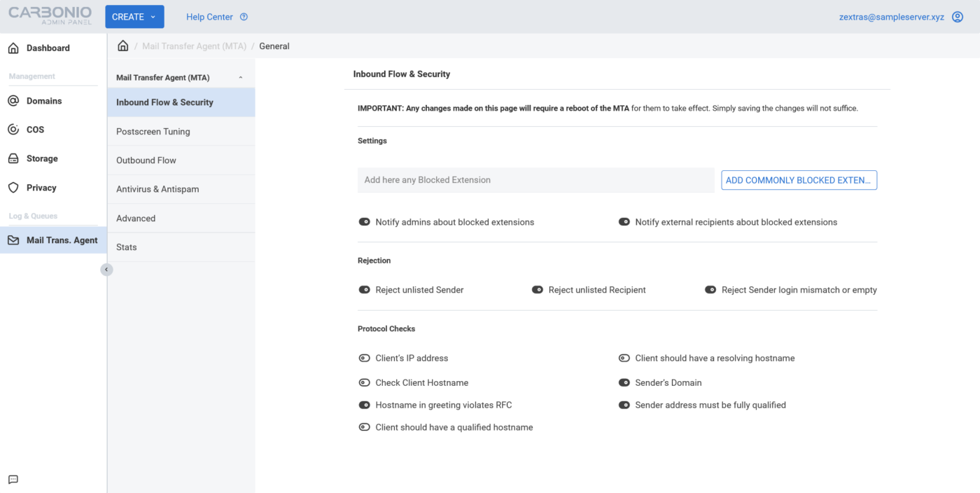Enable the Client's IP address protocol check
Image resolution: width=980 pixels, height=493 pixels.
364,358
